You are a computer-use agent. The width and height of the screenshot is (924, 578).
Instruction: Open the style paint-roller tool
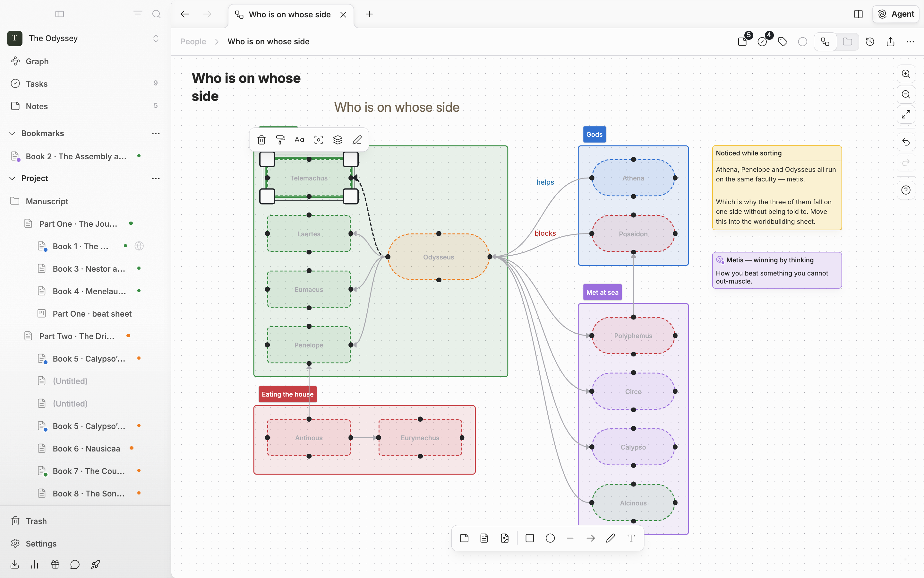[281, 140]
